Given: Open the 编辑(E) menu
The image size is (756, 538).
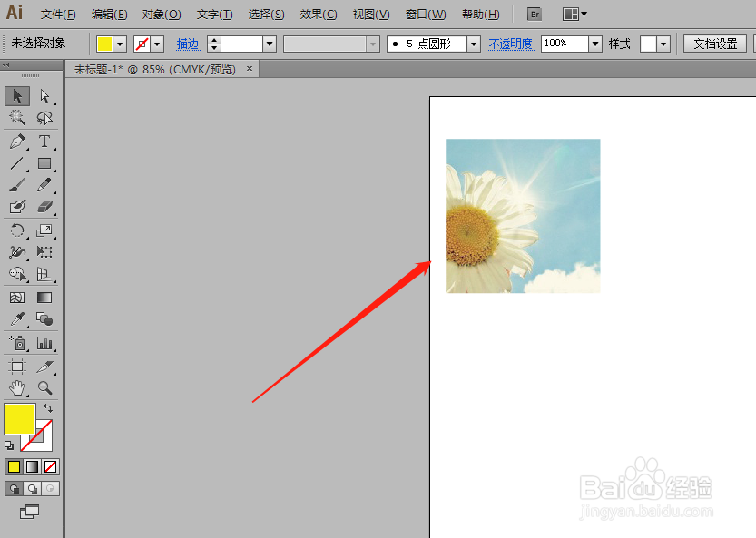Looking at the screenshot, I should (x=110, y=15).
